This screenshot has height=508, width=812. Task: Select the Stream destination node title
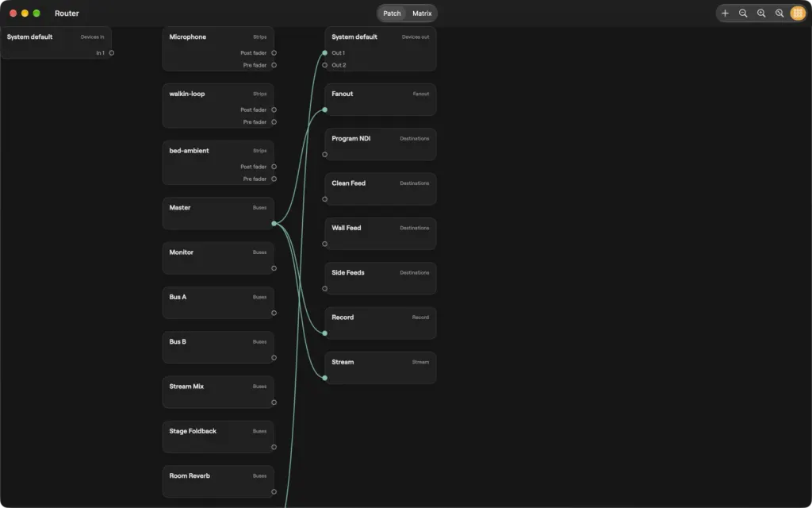click(343, 362)
